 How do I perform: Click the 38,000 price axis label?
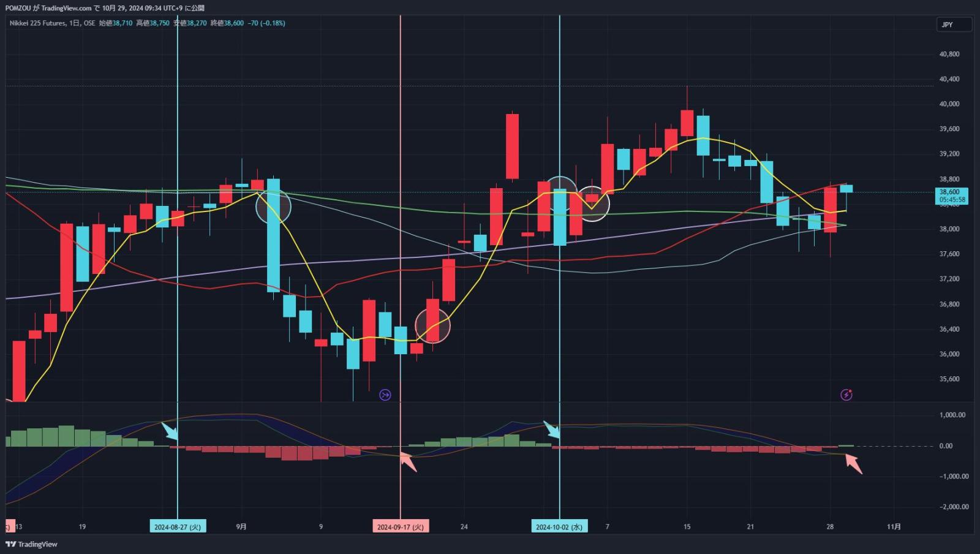pyautogui.click(x=949, y=229)
